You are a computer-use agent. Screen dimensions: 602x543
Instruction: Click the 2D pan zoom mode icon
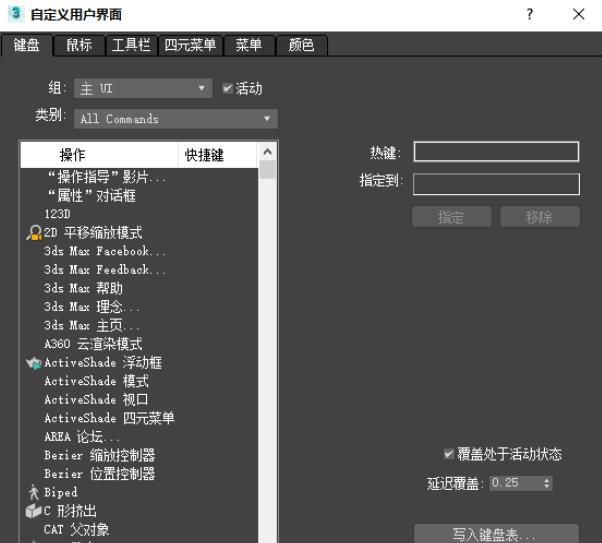point(34,233)
